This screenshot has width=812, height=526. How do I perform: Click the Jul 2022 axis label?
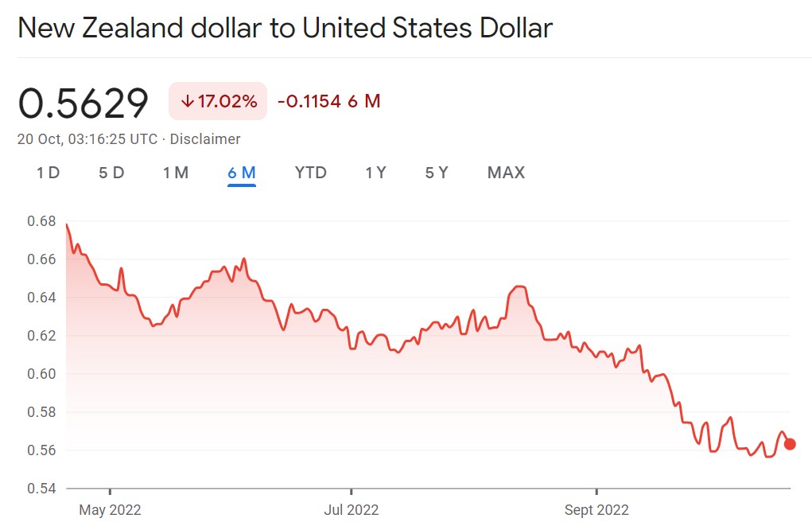point(351,509)
